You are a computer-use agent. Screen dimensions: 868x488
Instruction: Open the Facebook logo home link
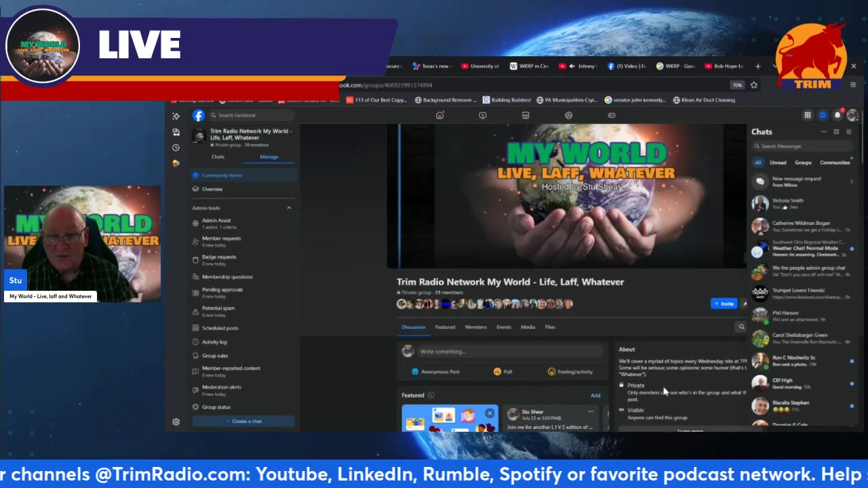[x=199, y=115]
